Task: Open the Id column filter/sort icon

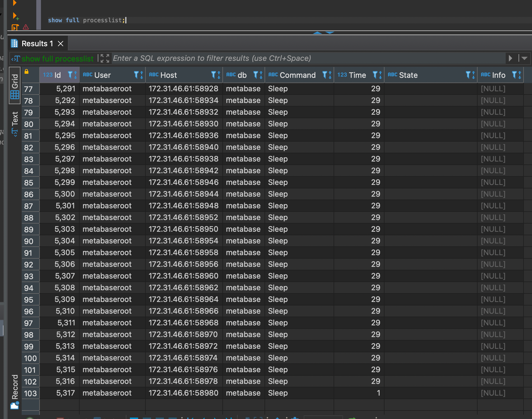Action: 72,75
